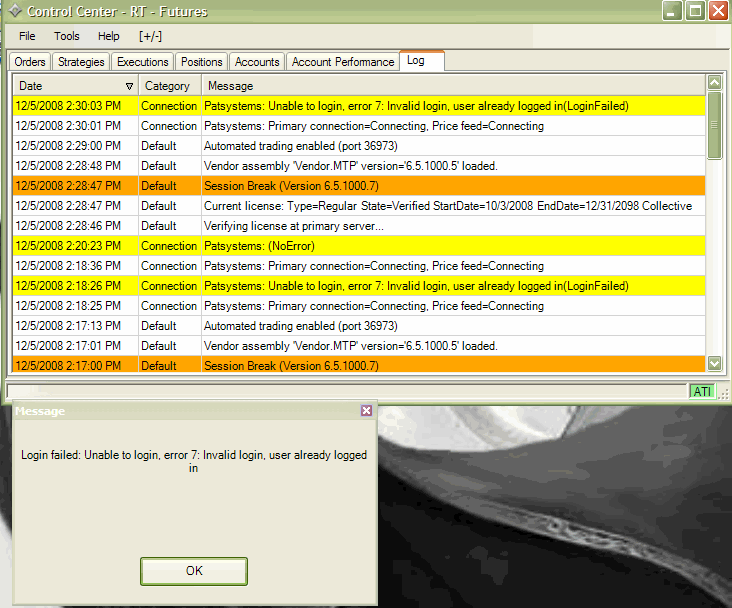
Task: Click OK in the Message dialog
Action: point(194,571)
